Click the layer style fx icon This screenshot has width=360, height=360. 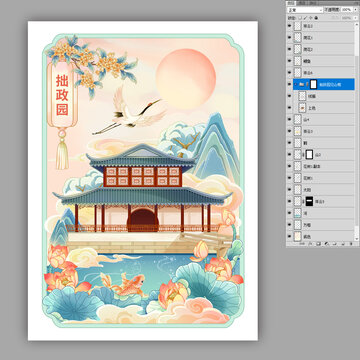(310, 244)
